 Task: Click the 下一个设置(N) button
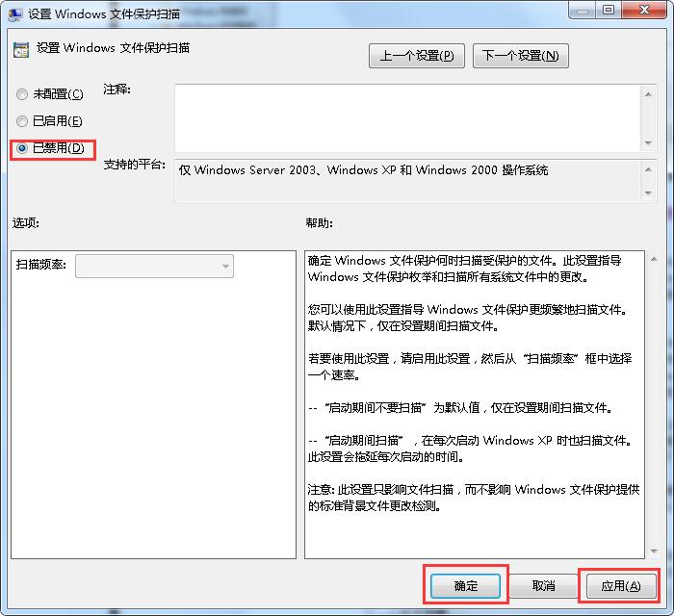pos(521,56)
